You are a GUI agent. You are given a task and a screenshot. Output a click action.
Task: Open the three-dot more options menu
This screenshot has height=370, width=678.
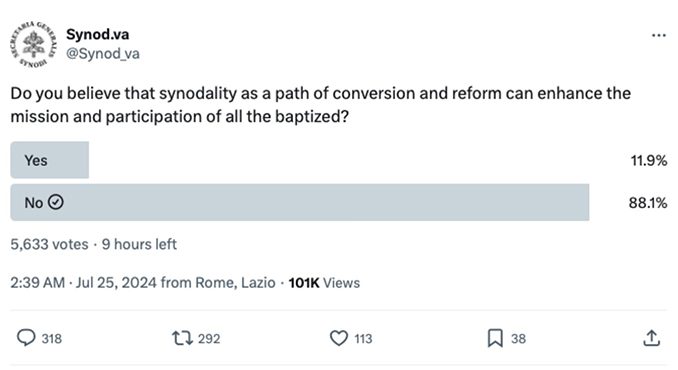coord(659,35)
